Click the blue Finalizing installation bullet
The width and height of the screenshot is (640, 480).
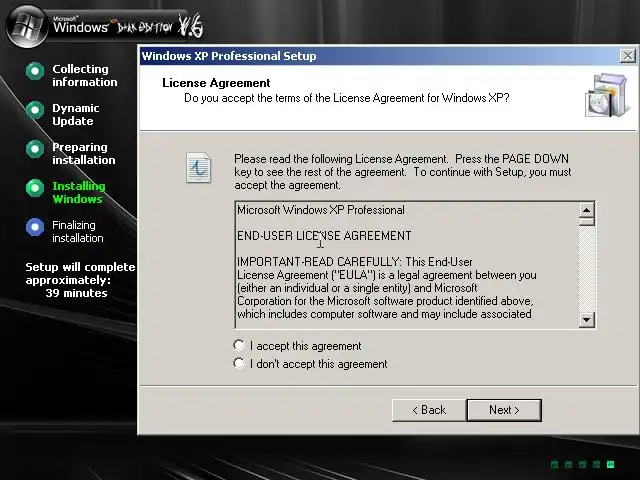[35, 227]
